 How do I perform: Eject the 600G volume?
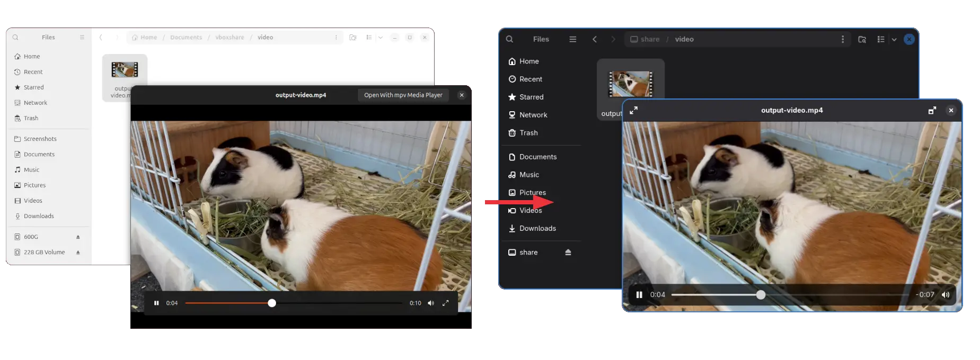(78, 237)
